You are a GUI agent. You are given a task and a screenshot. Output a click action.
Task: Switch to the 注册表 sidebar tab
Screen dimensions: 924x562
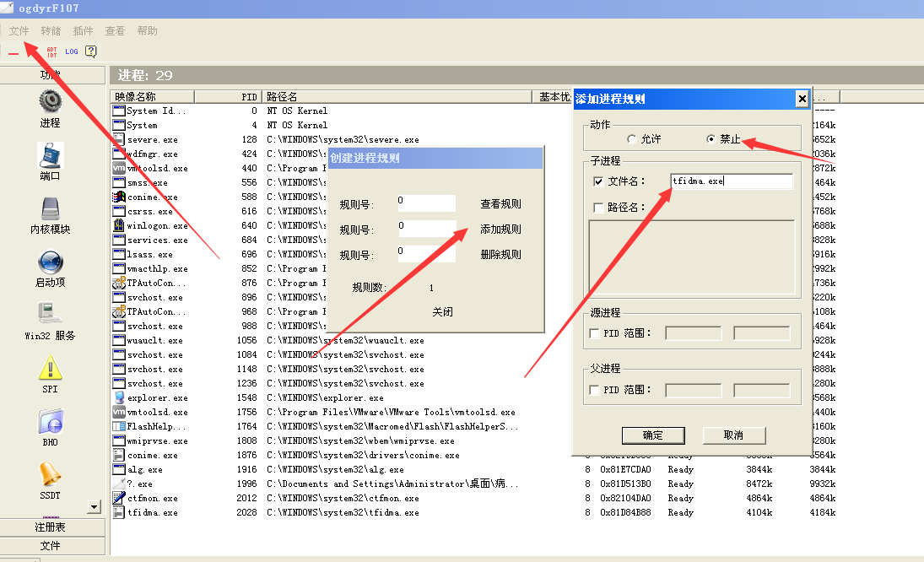52,527
